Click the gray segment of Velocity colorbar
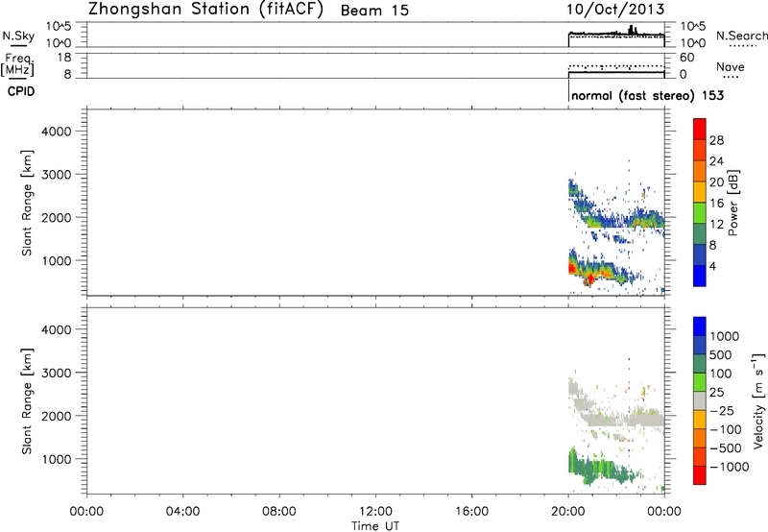 tap(700, 400)
